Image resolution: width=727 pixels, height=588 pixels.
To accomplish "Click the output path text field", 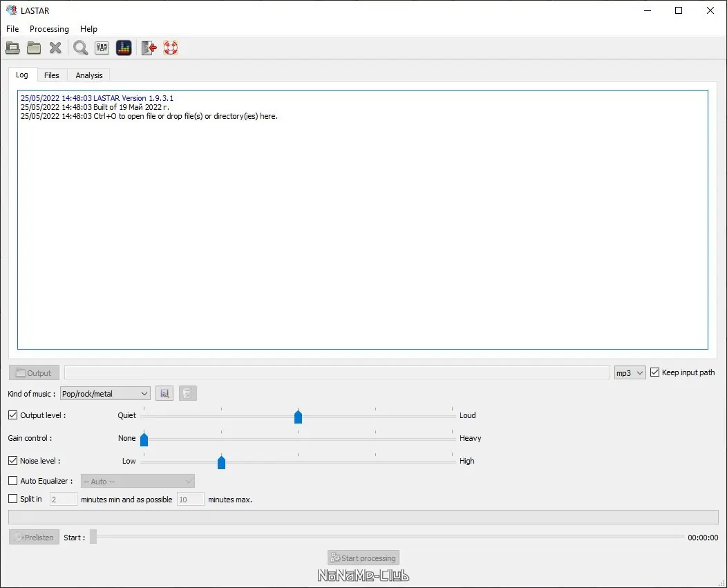I will pos(337,372).
